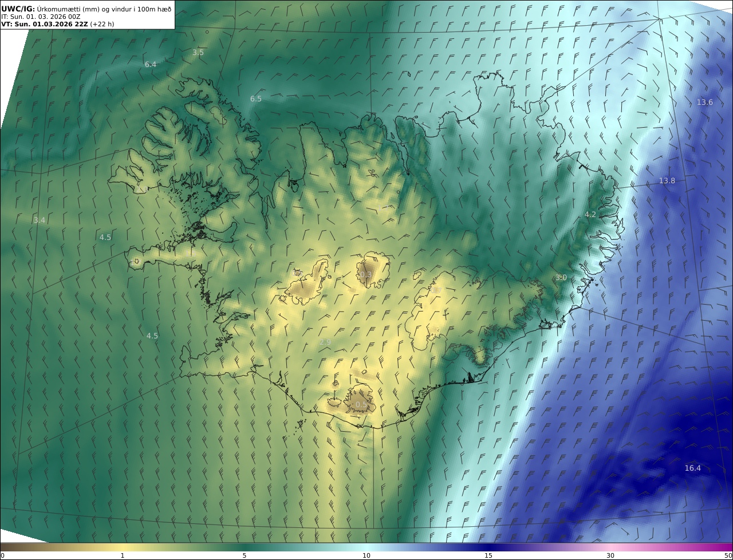
Task: Click the 1 tick label on the color scale
Action: [x=123, y=555]
